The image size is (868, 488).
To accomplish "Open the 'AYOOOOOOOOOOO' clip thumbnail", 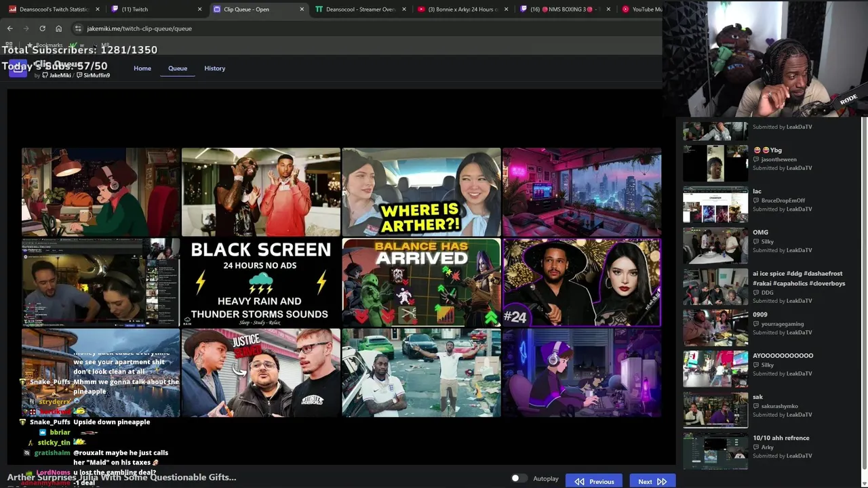I will [715, 369].
